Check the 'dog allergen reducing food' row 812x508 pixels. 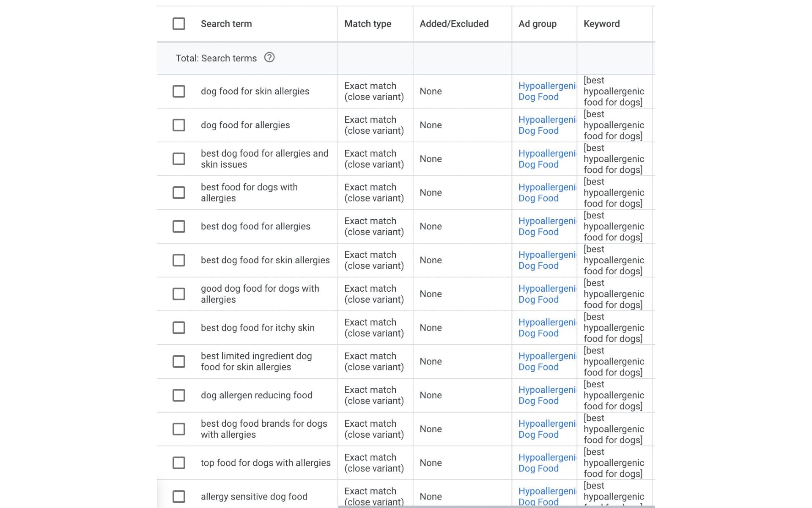pos(179,395)
